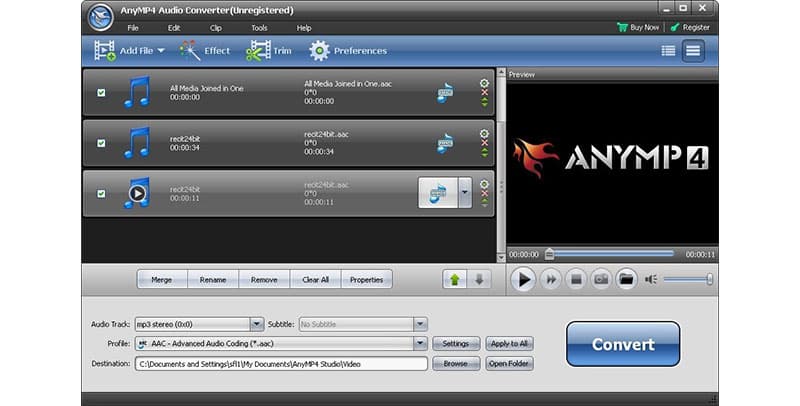800x406 pixels.
Task: Click the Add File toolbar icon
Action: pyautogui.click(x=105, y=50)
